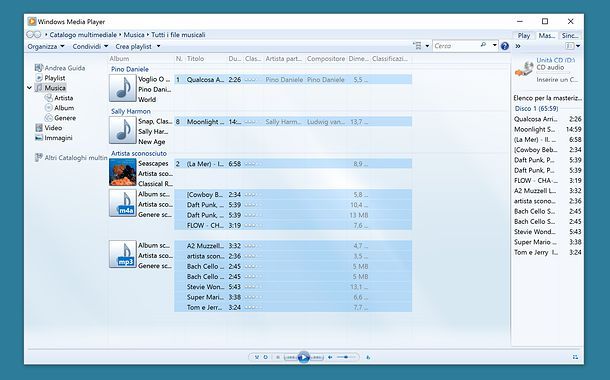Click the rip/burn icon right of volume
610x380 pixels.
click(368, 357)
